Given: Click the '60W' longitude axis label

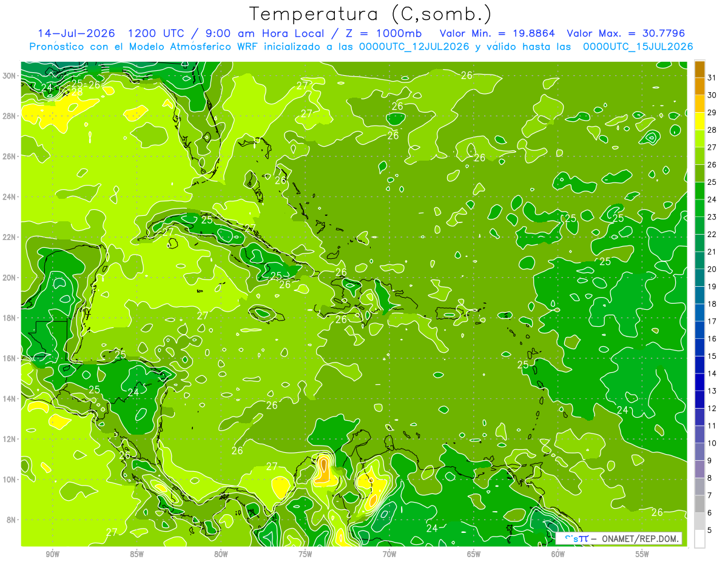Looking at the screenshot, I should [x=558, y=554].
